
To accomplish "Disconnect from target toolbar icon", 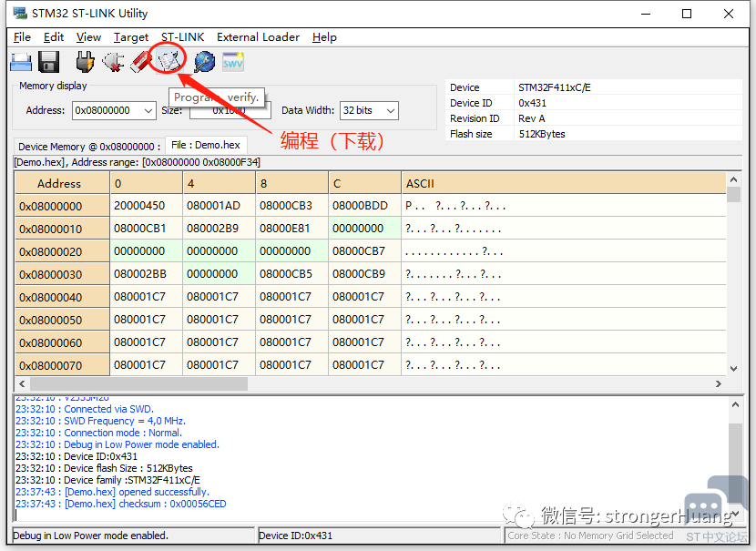I will (113, 62).
